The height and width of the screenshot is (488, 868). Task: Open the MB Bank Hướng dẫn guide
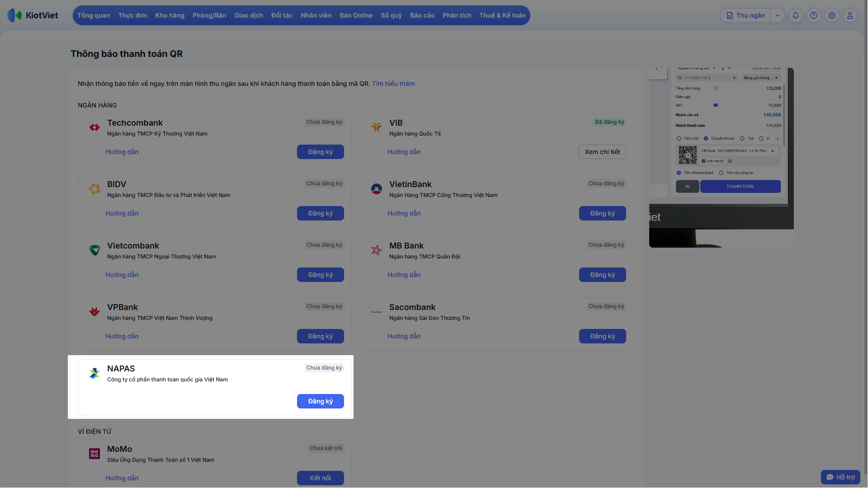(x=404, y=275)
